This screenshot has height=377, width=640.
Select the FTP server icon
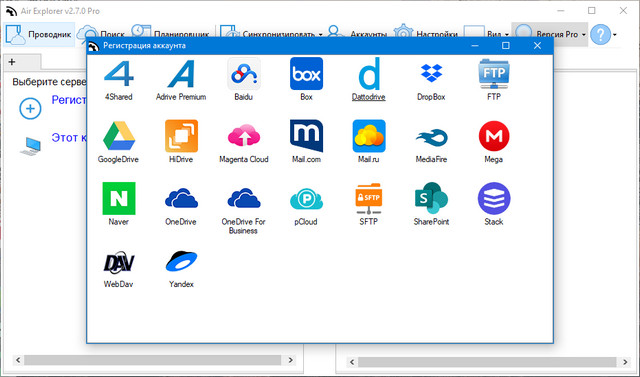coord(494,74)
